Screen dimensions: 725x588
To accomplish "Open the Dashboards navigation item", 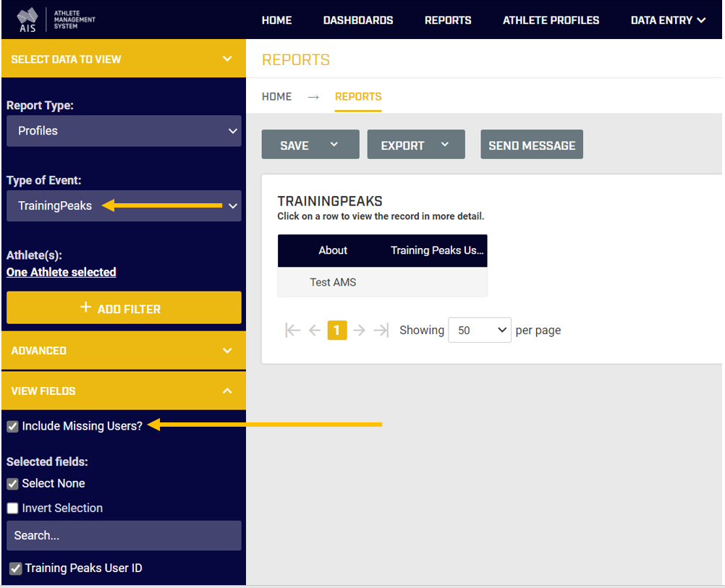I will [x=358, y=20].
